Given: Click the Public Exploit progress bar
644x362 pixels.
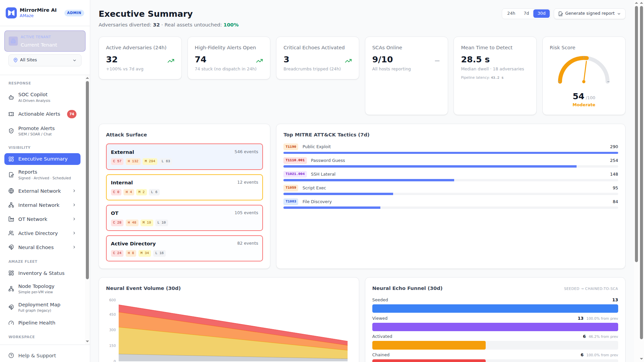Looking at the screenshot, I should (x=451, y=153).
